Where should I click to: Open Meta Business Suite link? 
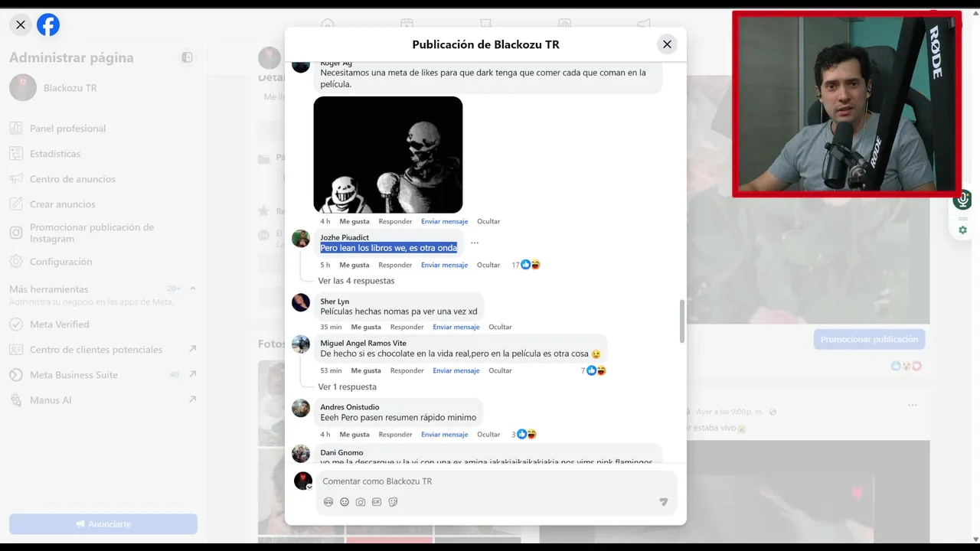pos(103,375)
